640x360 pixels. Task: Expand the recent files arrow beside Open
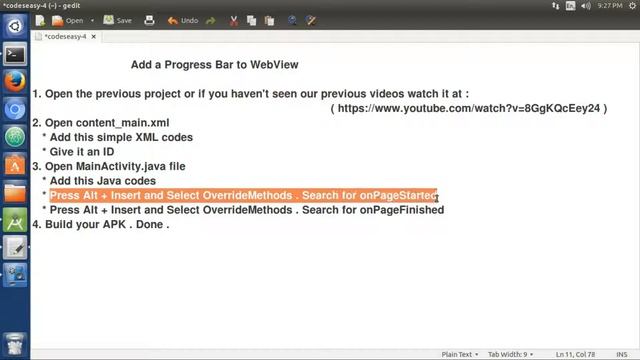point(92,20)
